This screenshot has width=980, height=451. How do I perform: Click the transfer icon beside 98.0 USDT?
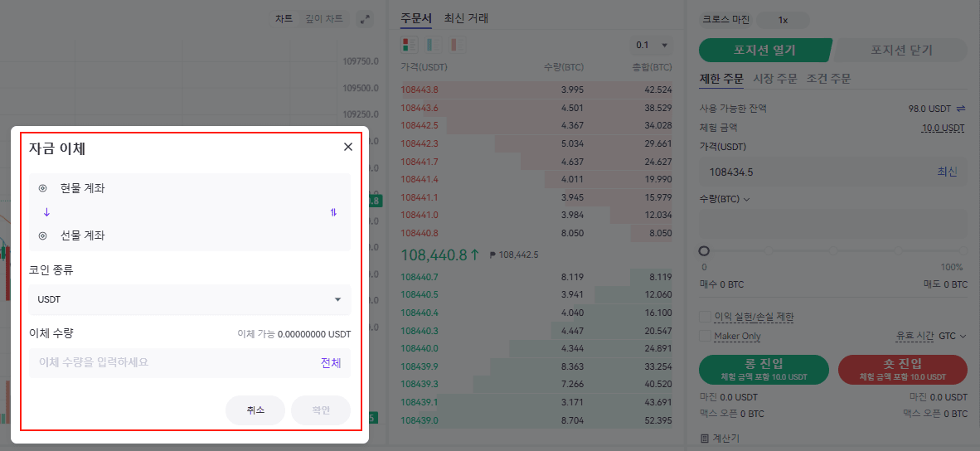[x=961, y=108]
